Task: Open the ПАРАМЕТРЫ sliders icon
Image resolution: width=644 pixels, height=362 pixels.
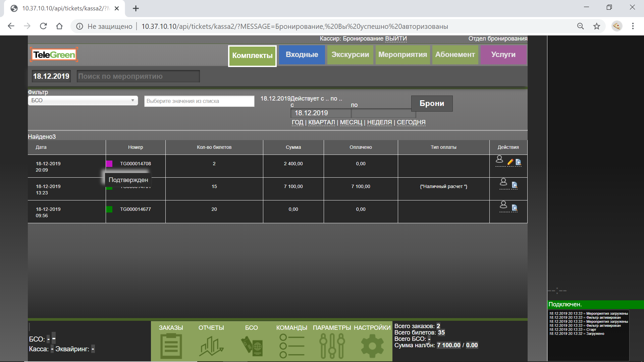Action: point(332,346)
